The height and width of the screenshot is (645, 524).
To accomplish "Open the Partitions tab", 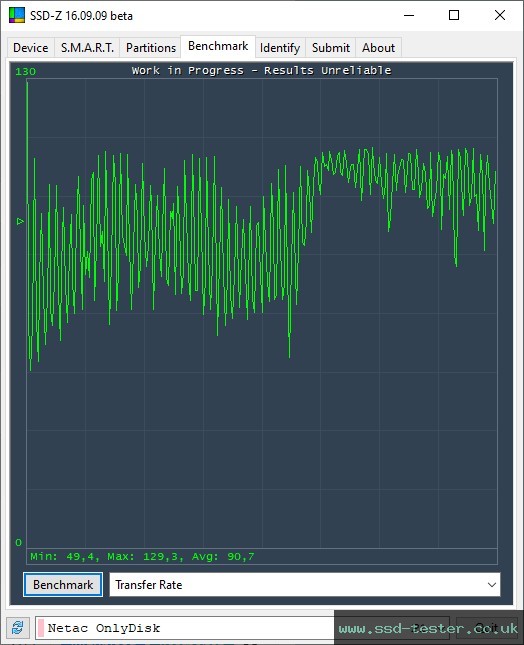I will coord(151,48).
